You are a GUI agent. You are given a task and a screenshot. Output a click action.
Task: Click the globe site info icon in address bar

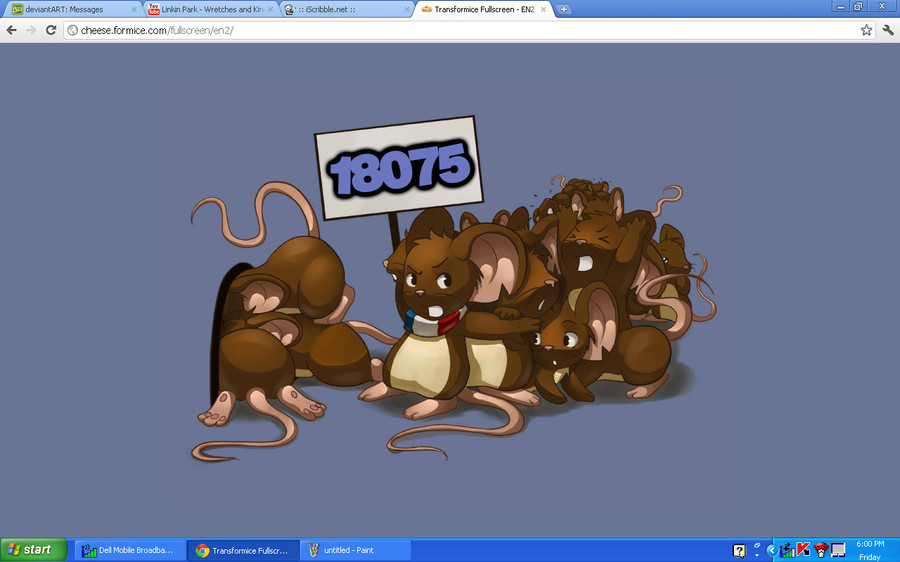(73, 30)
